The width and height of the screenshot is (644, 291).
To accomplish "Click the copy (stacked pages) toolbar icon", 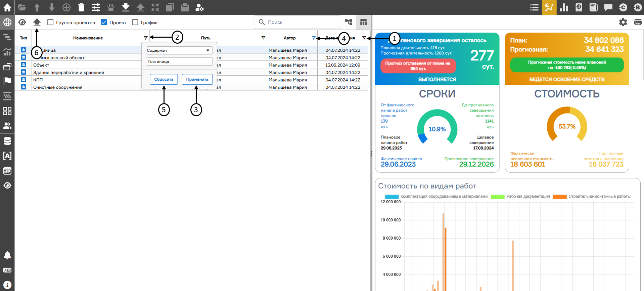I will pos(170,7).
